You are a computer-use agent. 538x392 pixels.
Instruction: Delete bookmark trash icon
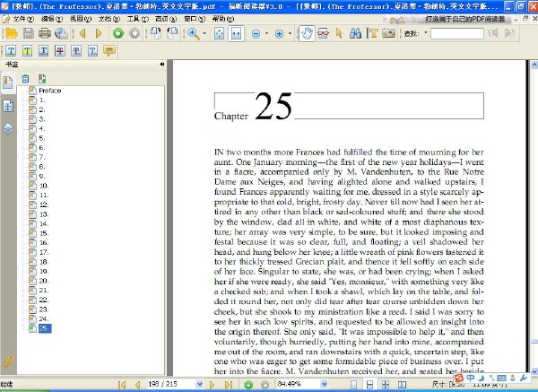[25, 79]
